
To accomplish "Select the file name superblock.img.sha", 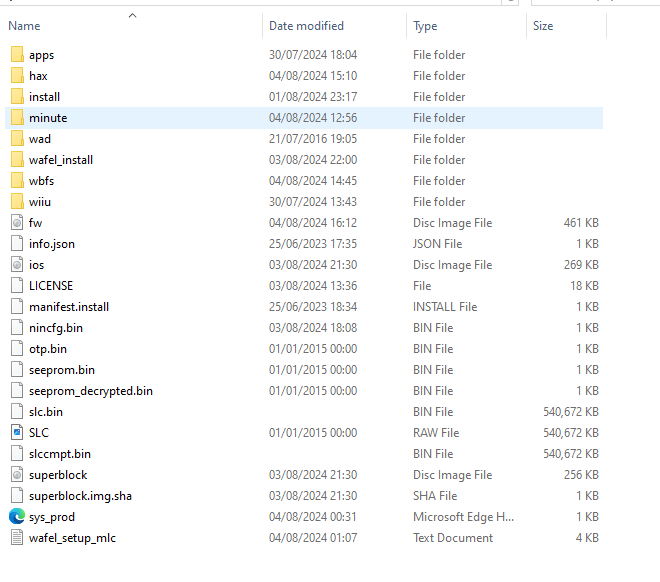I will (80, 496).
